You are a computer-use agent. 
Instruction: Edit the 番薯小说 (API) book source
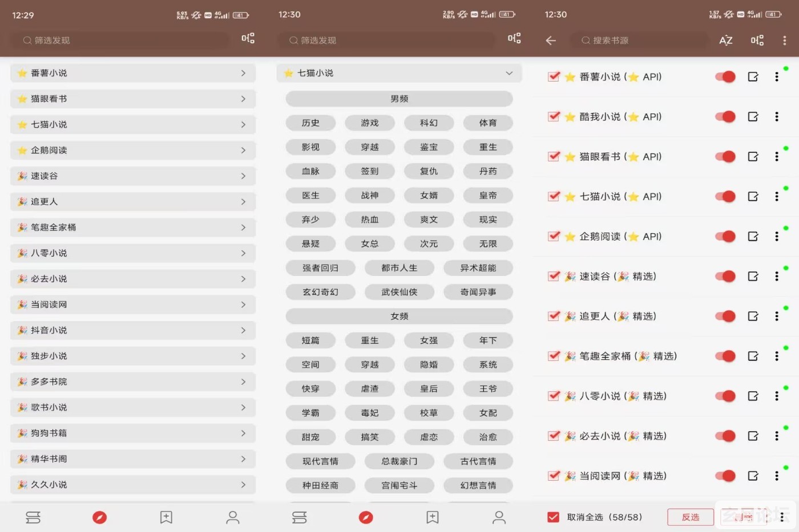pos(753,77)
